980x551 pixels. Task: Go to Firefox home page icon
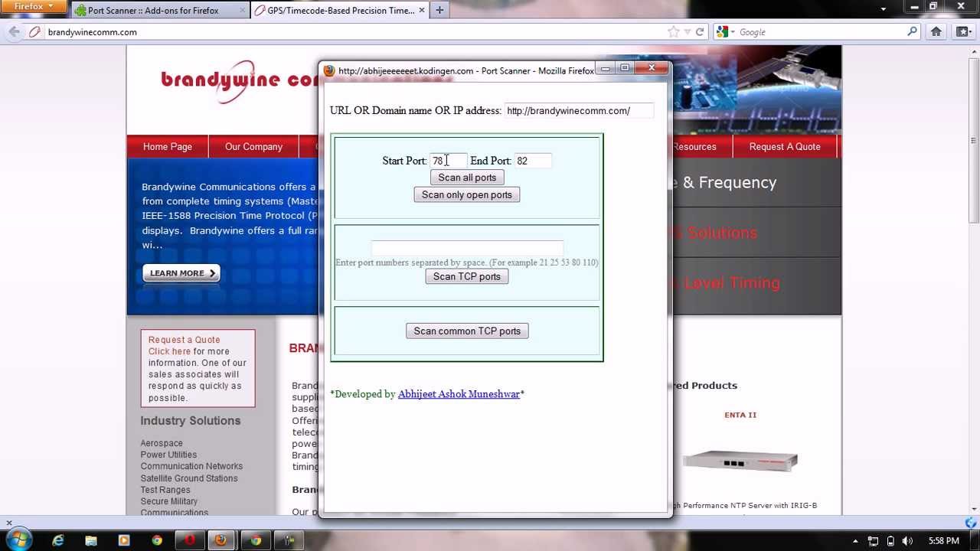(936, 31)
